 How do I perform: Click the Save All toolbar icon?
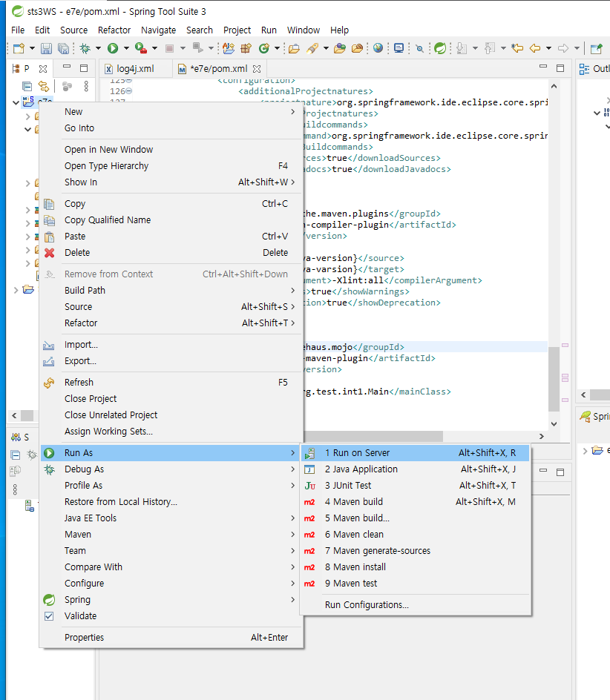(64, 48)
